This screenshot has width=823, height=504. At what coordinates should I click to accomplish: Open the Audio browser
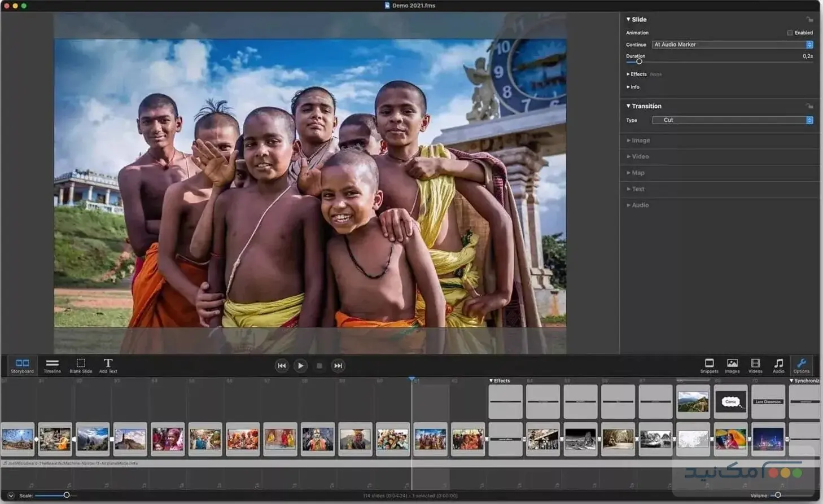tap(778, 365)
